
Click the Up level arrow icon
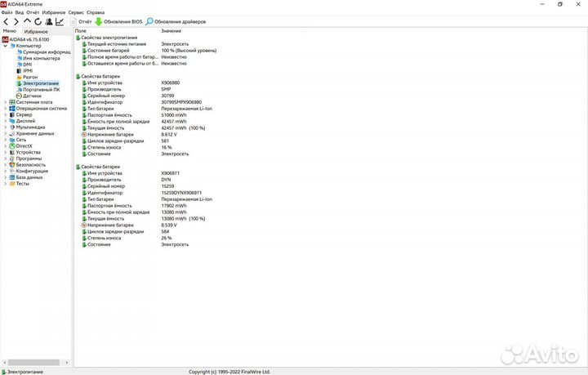[27, 21]
